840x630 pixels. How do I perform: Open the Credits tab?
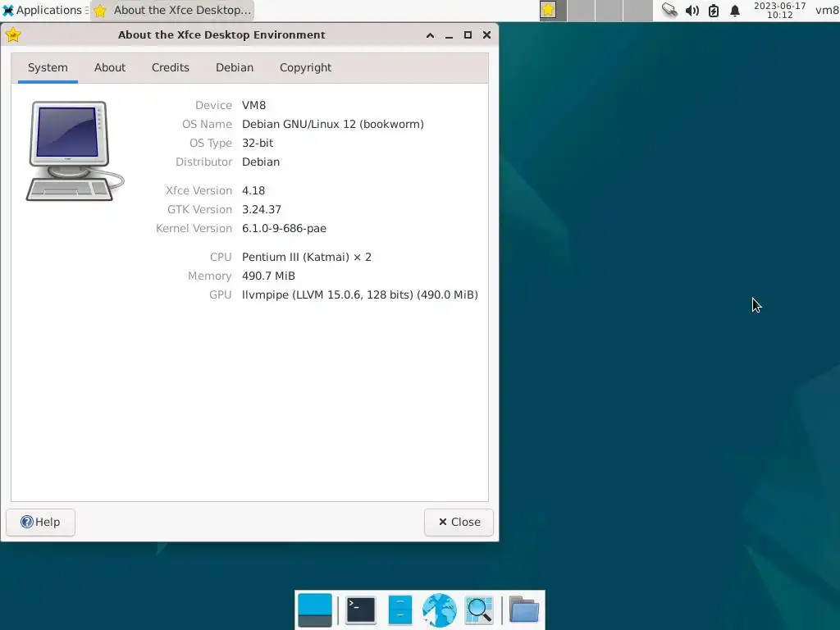pos(171,67)
